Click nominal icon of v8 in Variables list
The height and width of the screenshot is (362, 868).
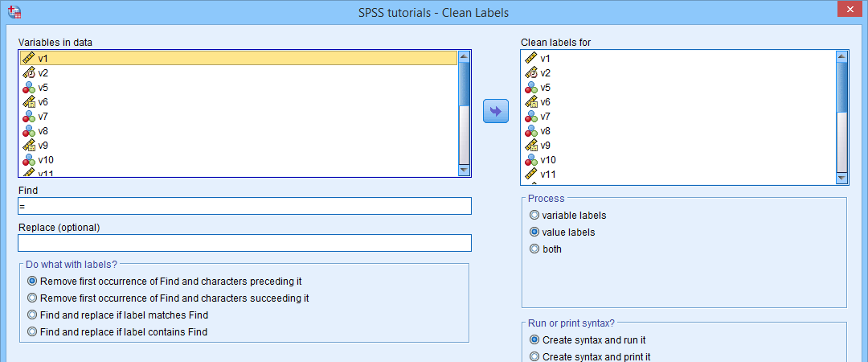pyautogui.click(x=28, y=131)
